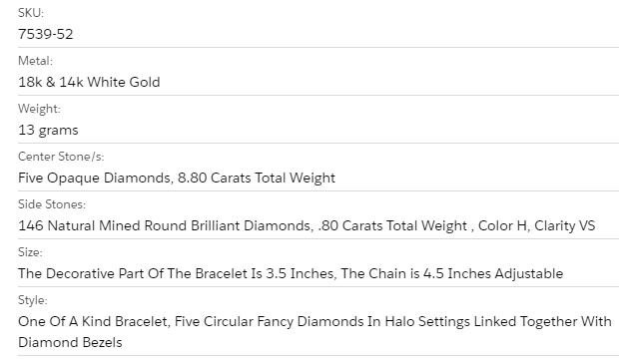Click 8.80 Carats Total Weight text
Screen dimensions: 619x364
(257, 178)
